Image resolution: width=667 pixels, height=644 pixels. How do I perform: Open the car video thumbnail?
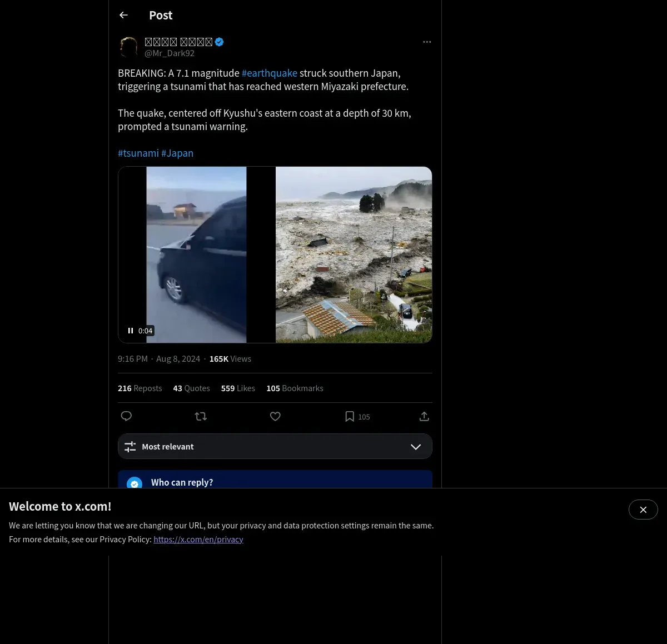pos(196,254)
